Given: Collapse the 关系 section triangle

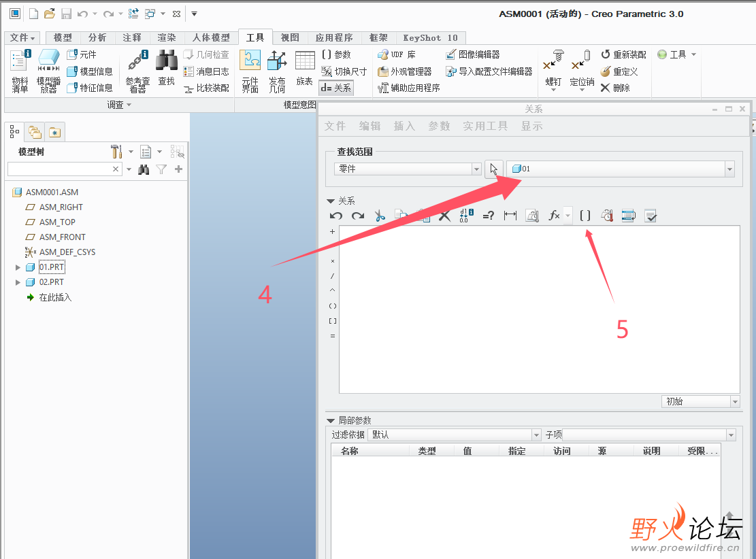Looking at the screenshot, I should click(x=331, y=201).
